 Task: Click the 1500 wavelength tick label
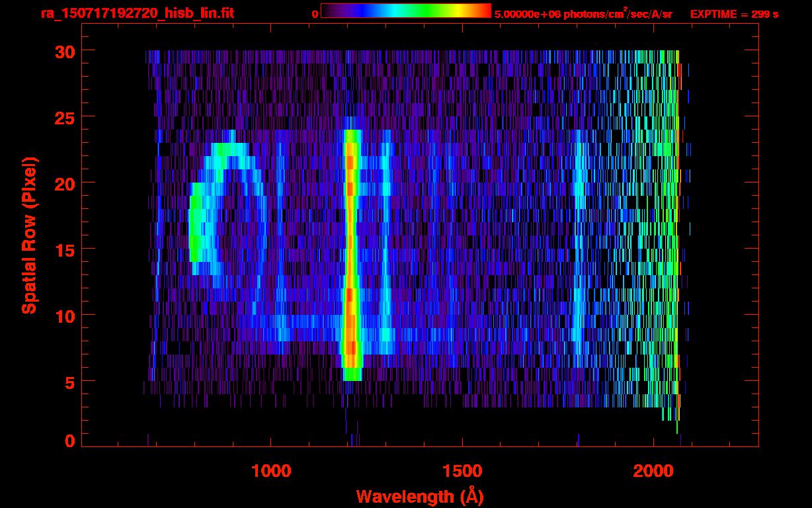462,471
